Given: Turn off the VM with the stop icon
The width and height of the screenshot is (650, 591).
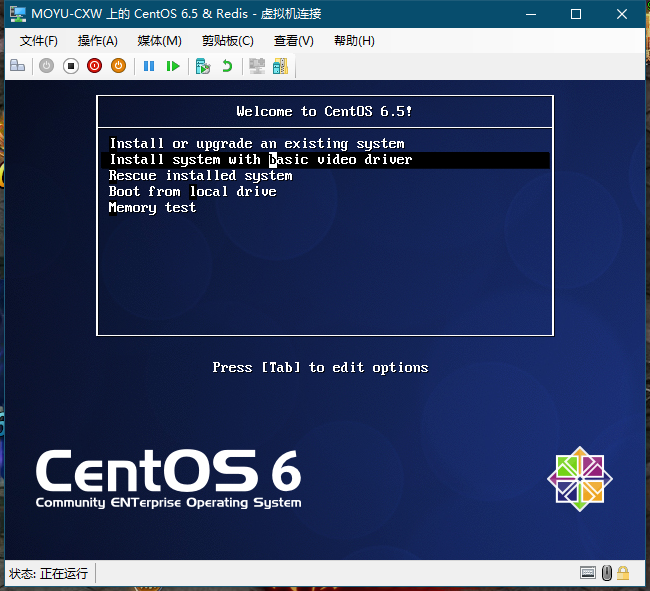Looking at the screenshot, I should (x=71, y=66).
